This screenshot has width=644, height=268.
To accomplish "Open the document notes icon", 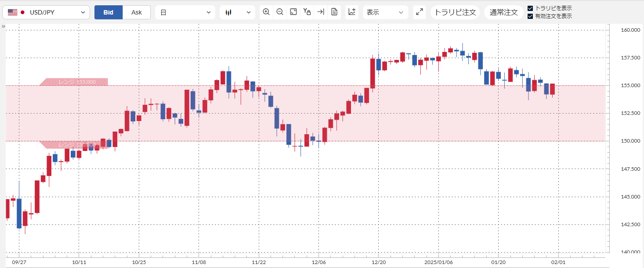I will [x=334, y=12].
